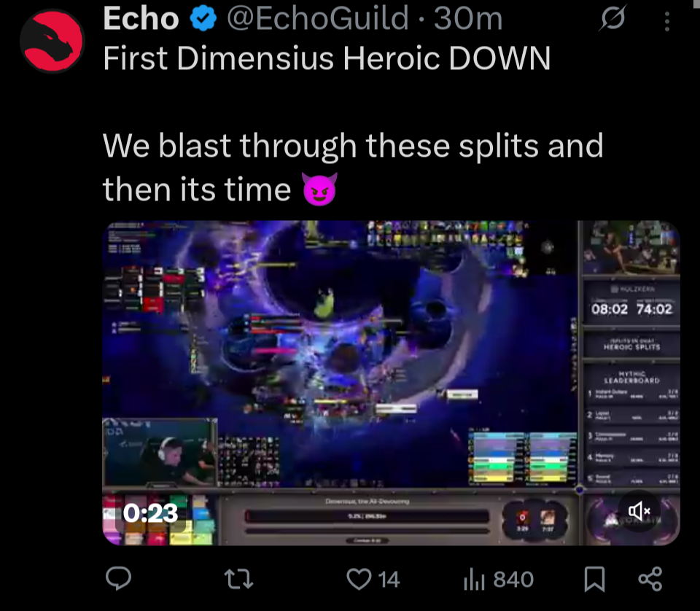This screenshot has height=611, width=700.
Task: Click the blue verified badge
Action: 203,18
